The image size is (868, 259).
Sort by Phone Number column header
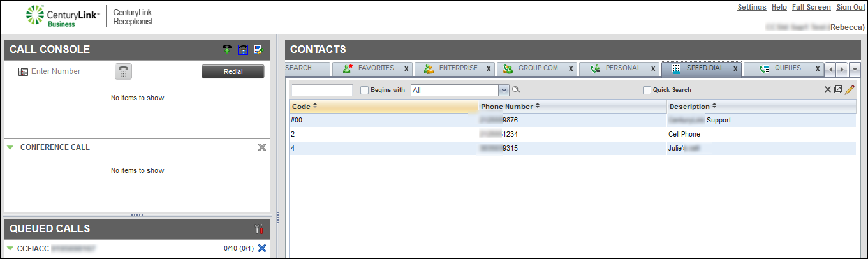[x=573, y=107]
